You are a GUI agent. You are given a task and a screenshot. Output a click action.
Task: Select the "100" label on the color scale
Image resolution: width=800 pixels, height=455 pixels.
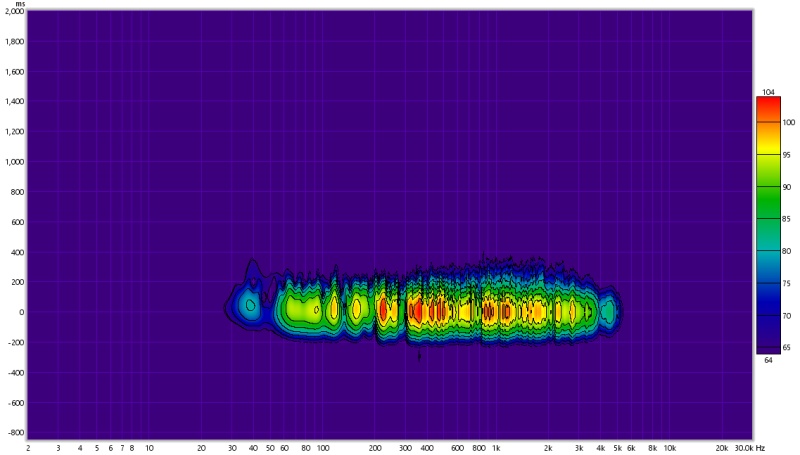(789, 122)
